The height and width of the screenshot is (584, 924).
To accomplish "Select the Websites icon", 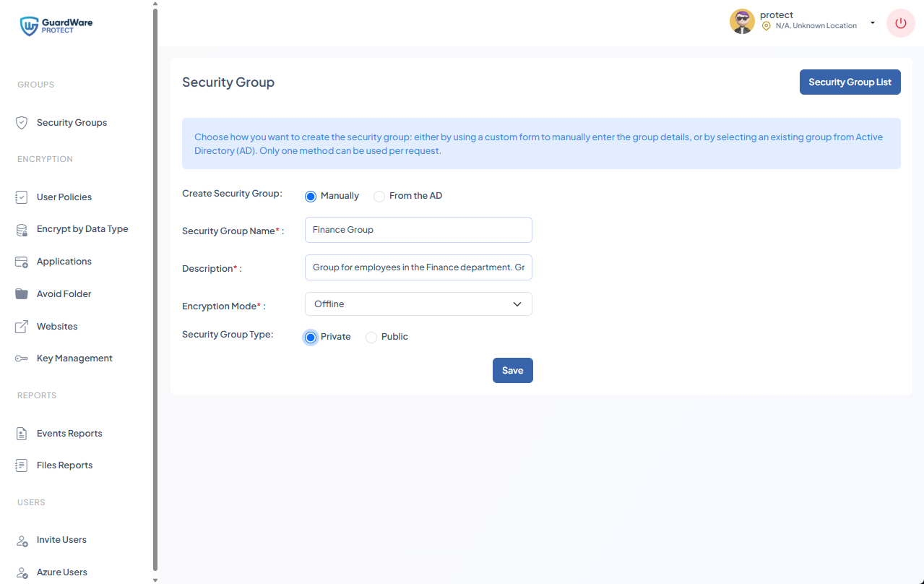I will pyautogui.click(x=21, y=326).
